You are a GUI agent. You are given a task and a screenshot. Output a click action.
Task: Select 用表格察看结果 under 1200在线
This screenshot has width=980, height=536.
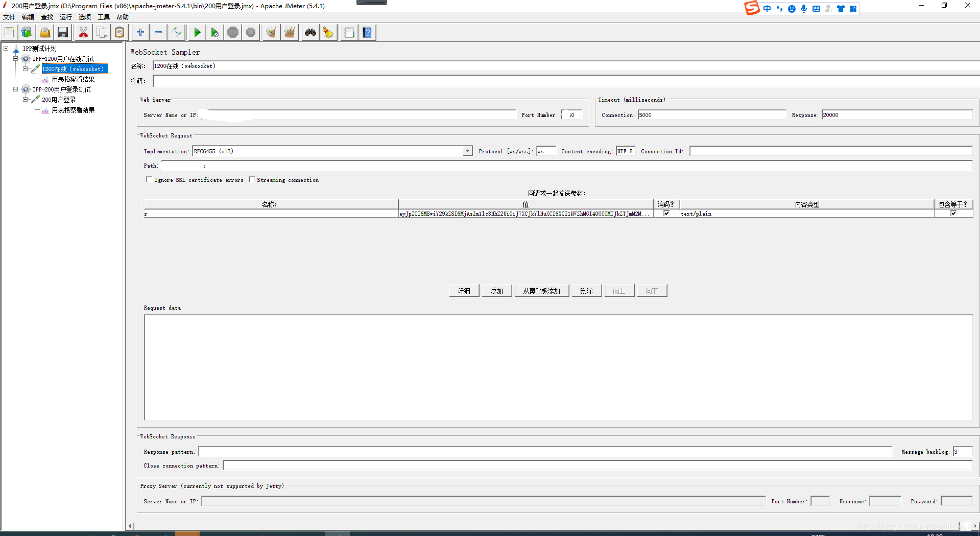73,79
